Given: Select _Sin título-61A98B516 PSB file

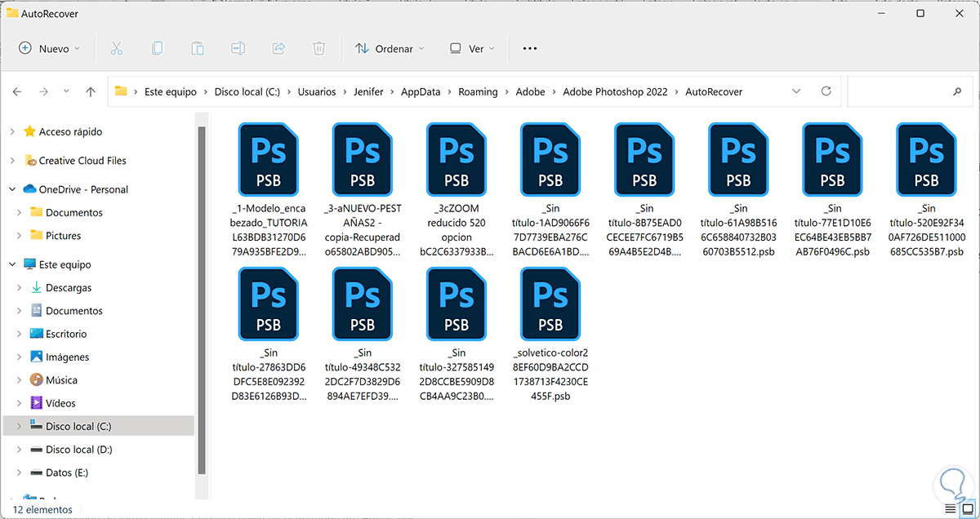Looking at the screenshot, I should coord(738,190).
